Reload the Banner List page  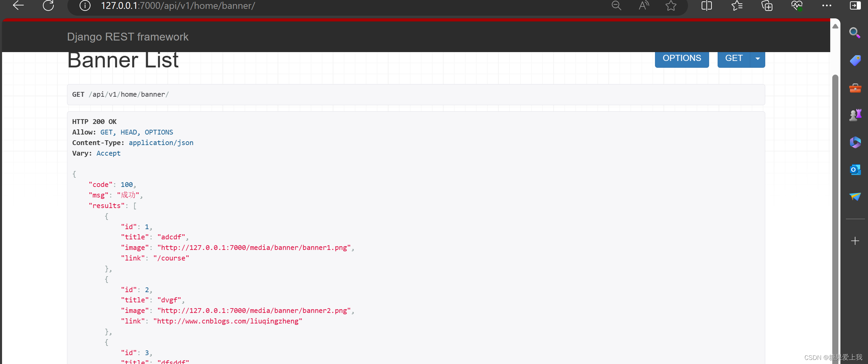48,5
